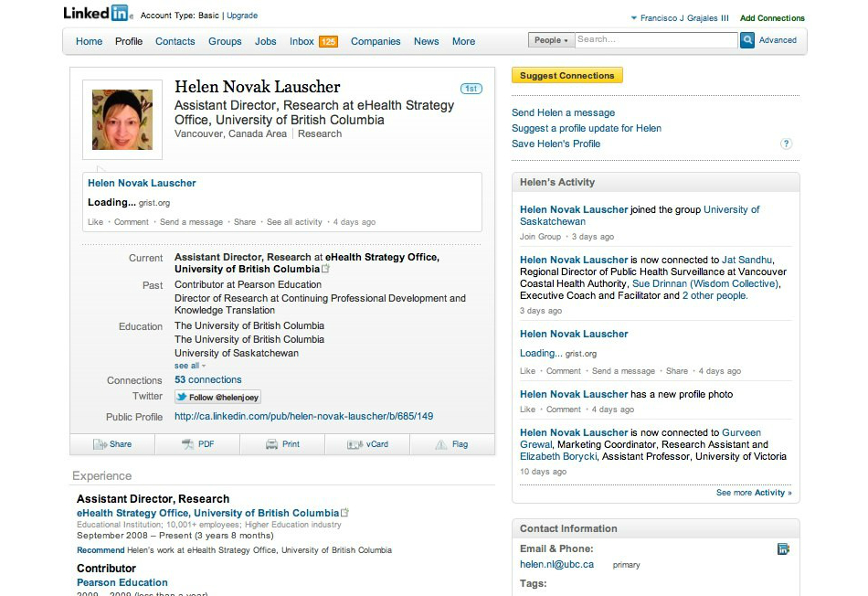The image size is (868, 596).
Task: Open the People search type dropdown
Action: [551, 40]
